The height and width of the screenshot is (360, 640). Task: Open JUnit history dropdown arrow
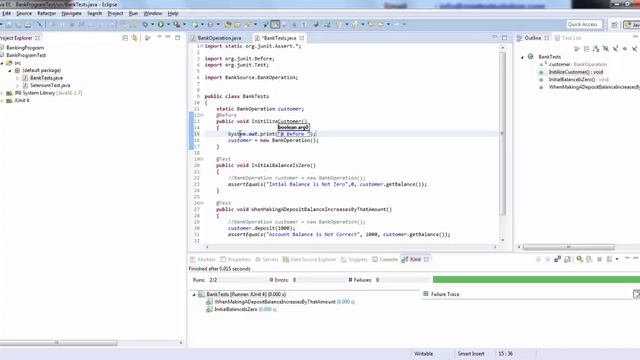click(x=617, y=259)
